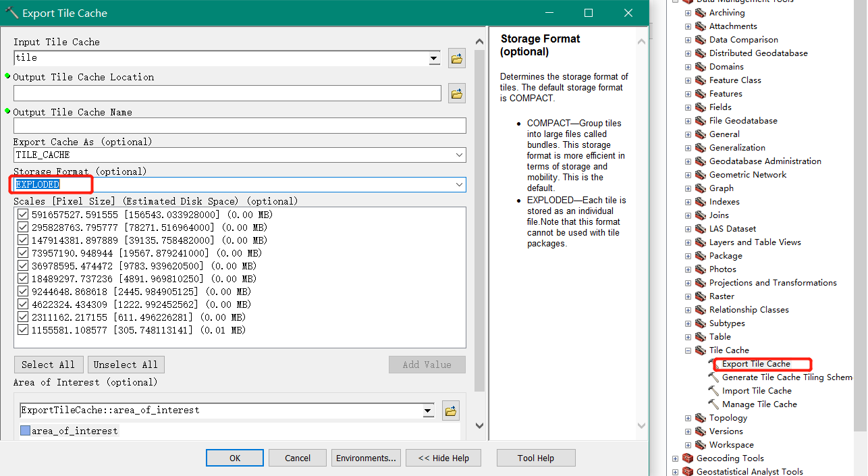Browse folder for Output Tile Cache Location

(457, 94)
